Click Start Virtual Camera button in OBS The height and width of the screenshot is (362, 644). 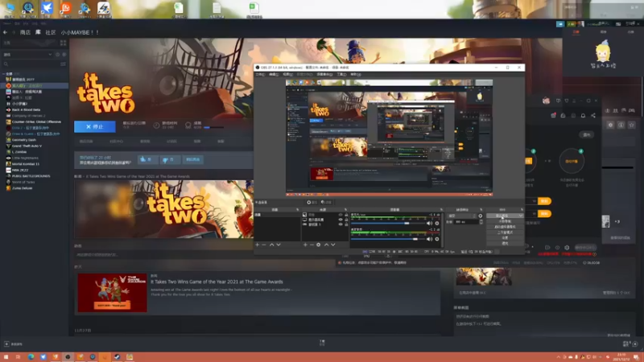505,227
